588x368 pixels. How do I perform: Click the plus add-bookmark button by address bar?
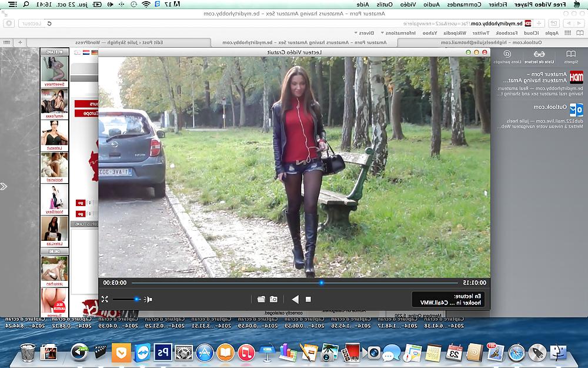click(x=539, y=24)
